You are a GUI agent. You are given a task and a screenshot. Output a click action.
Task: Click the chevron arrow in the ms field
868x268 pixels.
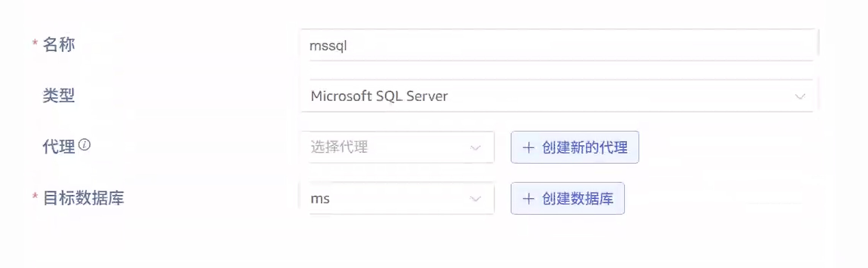pos(475,199)
